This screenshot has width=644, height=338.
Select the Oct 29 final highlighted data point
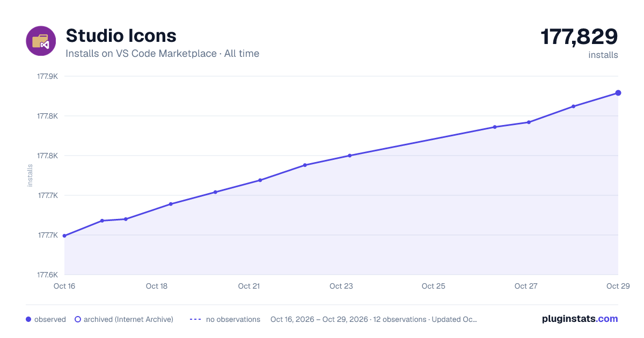pyautogui.click(x=618, y=93)
